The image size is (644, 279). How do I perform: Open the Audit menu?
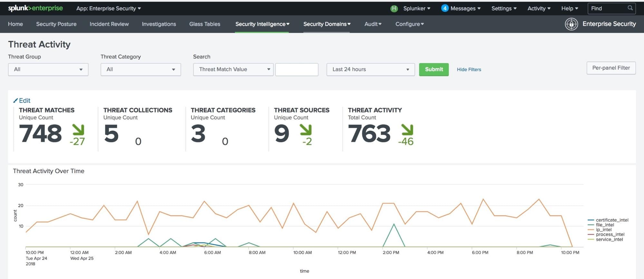tap(373, 24)
